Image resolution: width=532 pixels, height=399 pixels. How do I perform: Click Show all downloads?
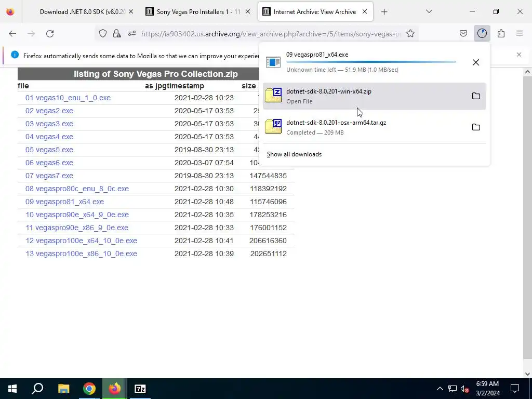tap(294, 154)
